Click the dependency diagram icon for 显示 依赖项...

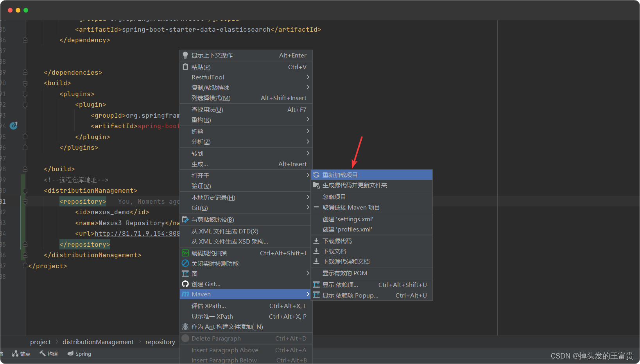tap(316, 285)
